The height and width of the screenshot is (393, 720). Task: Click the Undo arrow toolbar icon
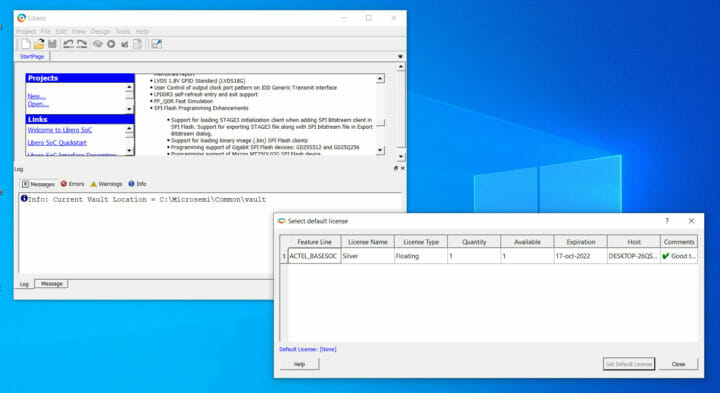pos(68,44)
